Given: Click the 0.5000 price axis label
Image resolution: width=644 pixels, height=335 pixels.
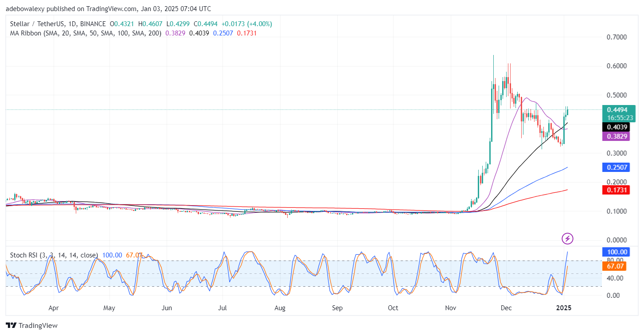Looking at the screenshot, I should click(617, 95).
